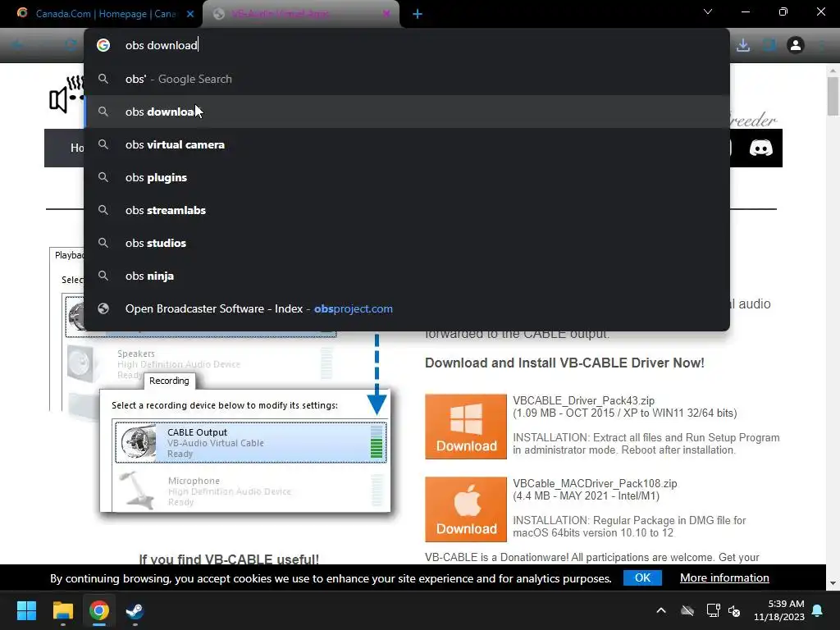
Task: Click in the address bar text 'obs download'
Action: (x=162, y=45)
